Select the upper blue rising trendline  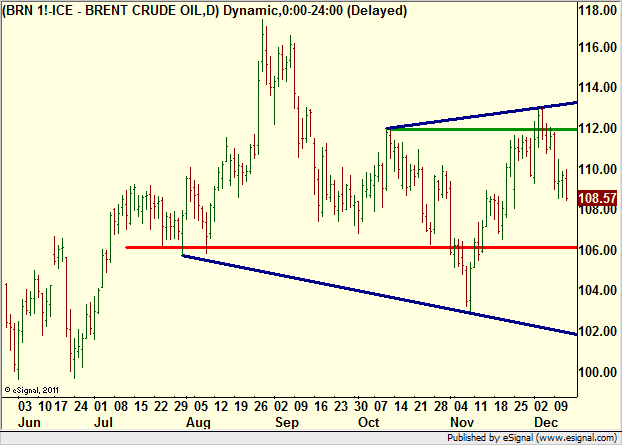(x=482, y=115)
